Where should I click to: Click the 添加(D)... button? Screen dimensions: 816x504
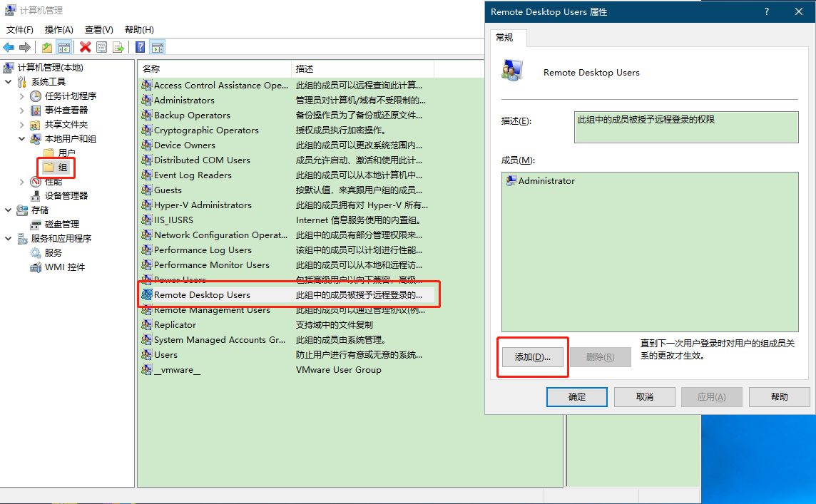(x=532, y=356)
